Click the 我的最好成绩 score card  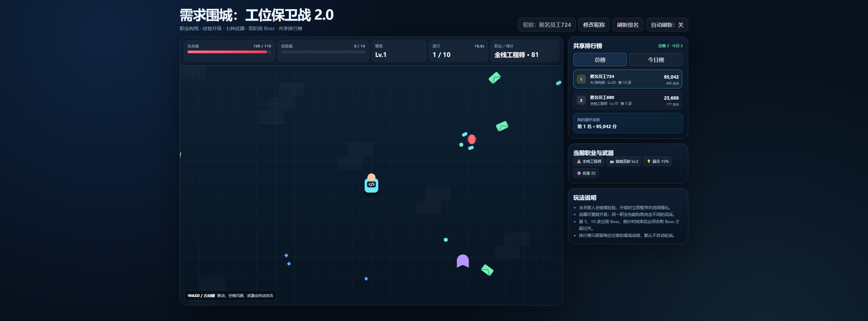click(628, 123)
